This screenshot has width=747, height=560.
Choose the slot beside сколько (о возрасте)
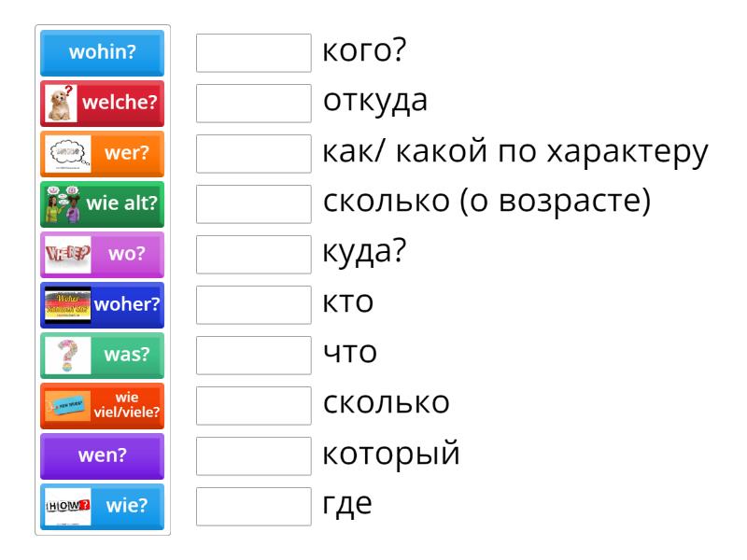254,204
